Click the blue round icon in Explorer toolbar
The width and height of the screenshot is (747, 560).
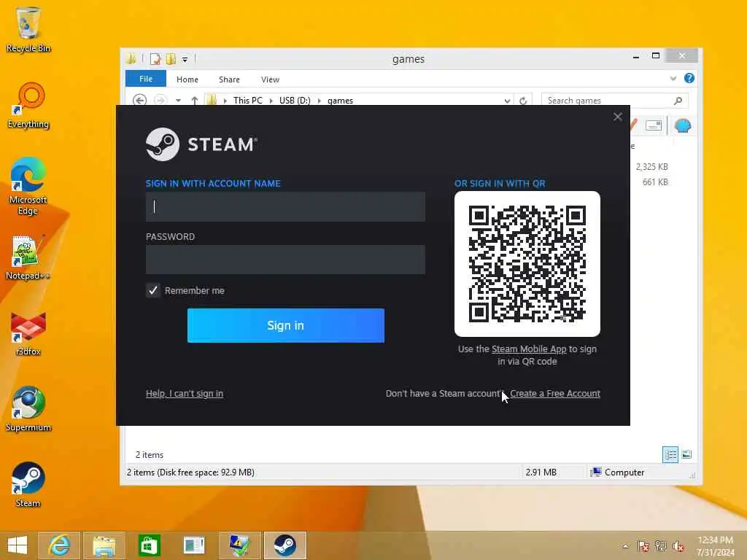click(x=683, y=125)
